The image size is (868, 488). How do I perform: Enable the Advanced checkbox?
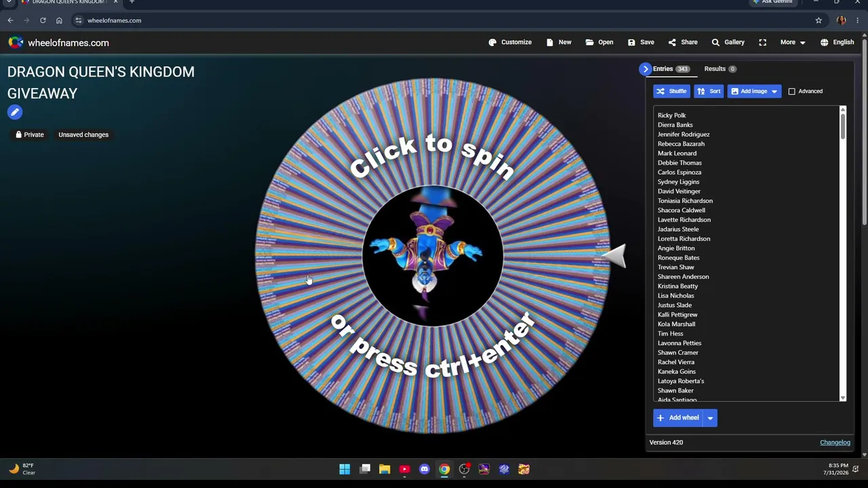click(791, 91)
